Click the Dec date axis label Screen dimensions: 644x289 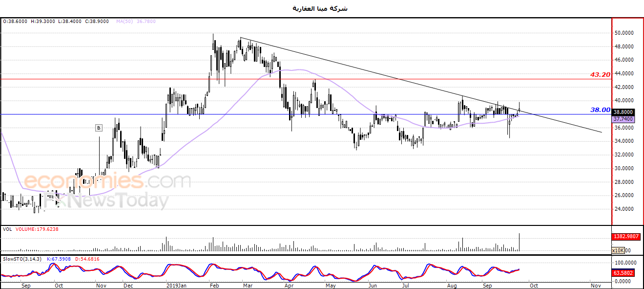pyautogui.click(x=128, y=285)
